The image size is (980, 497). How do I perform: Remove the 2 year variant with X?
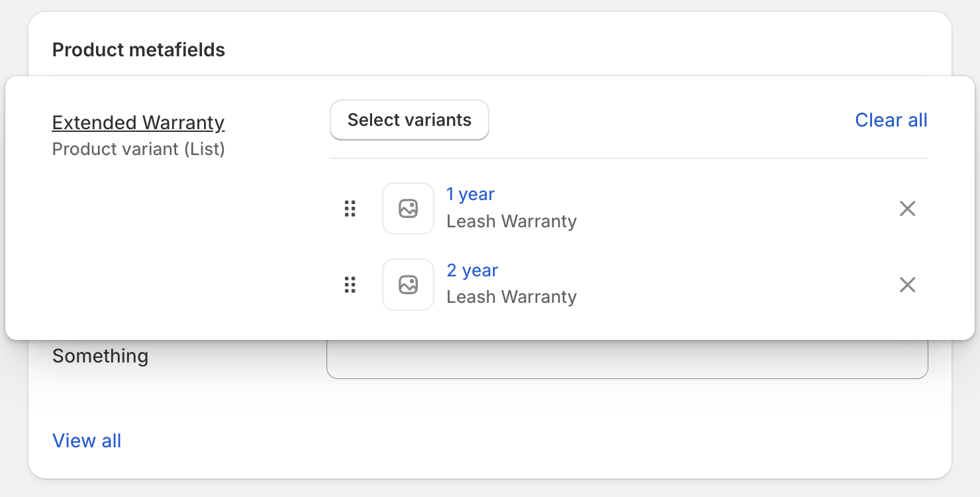907,285
